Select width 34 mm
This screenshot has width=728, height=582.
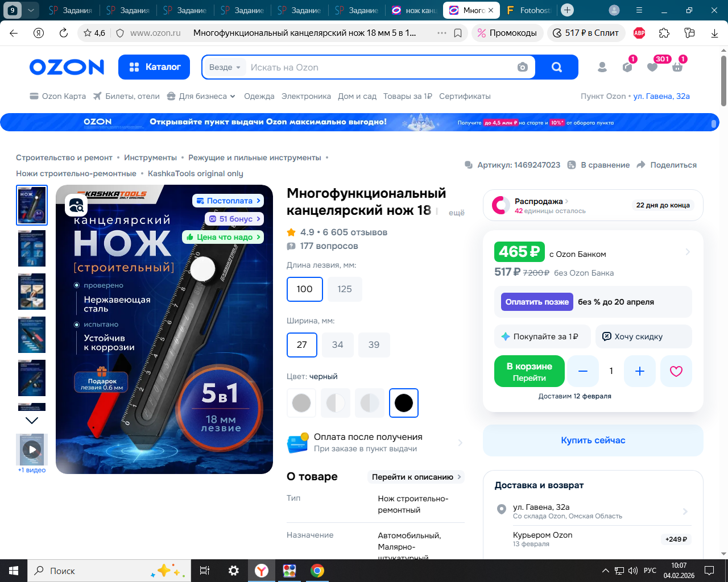pos(338,345)
